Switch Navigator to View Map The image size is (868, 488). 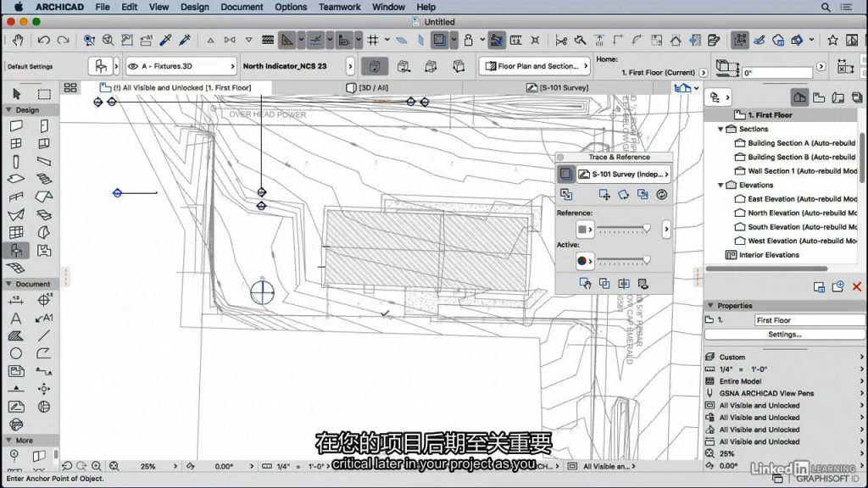(x=819, y=97)
